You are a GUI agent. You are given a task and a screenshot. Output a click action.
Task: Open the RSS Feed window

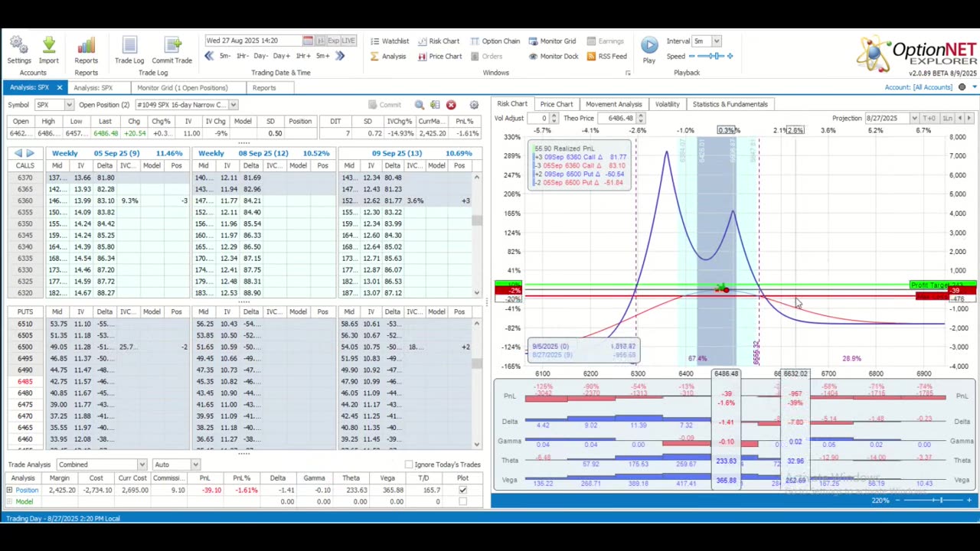point(606,57)
